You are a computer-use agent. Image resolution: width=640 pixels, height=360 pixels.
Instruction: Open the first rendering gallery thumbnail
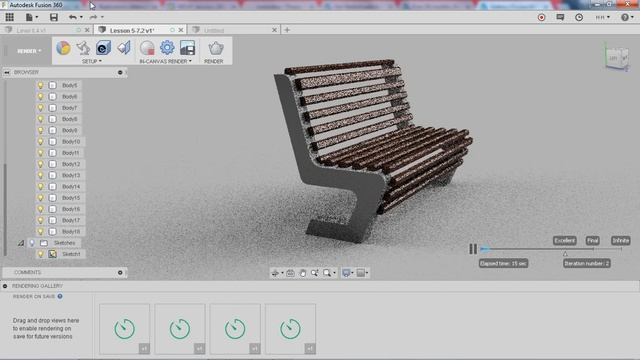(124, 329)
